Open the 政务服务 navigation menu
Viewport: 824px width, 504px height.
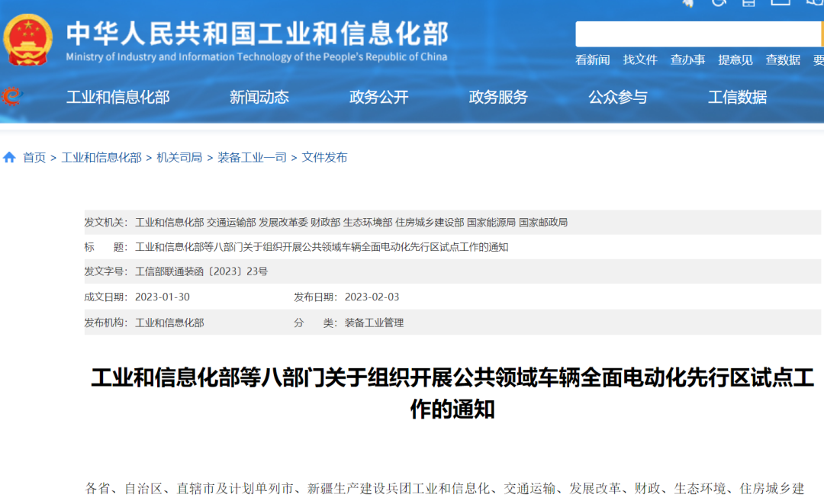click(498, 97)
